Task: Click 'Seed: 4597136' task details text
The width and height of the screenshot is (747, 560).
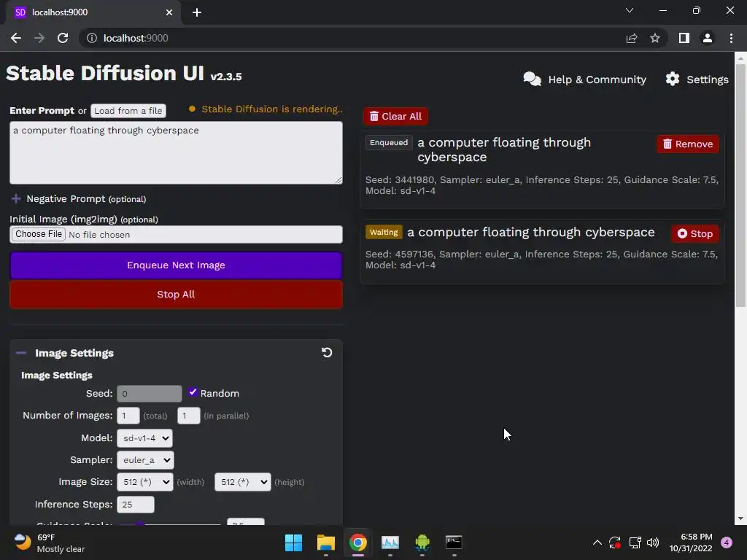Action: (x=541, y=260)
